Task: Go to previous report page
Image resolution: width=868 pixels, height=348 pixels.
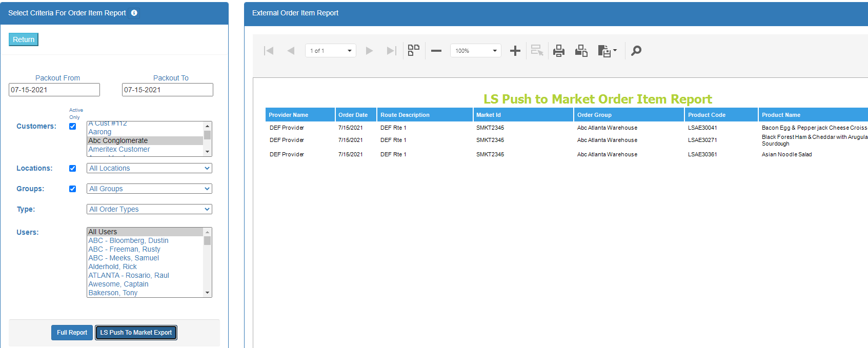Action: tap(291, 51)
